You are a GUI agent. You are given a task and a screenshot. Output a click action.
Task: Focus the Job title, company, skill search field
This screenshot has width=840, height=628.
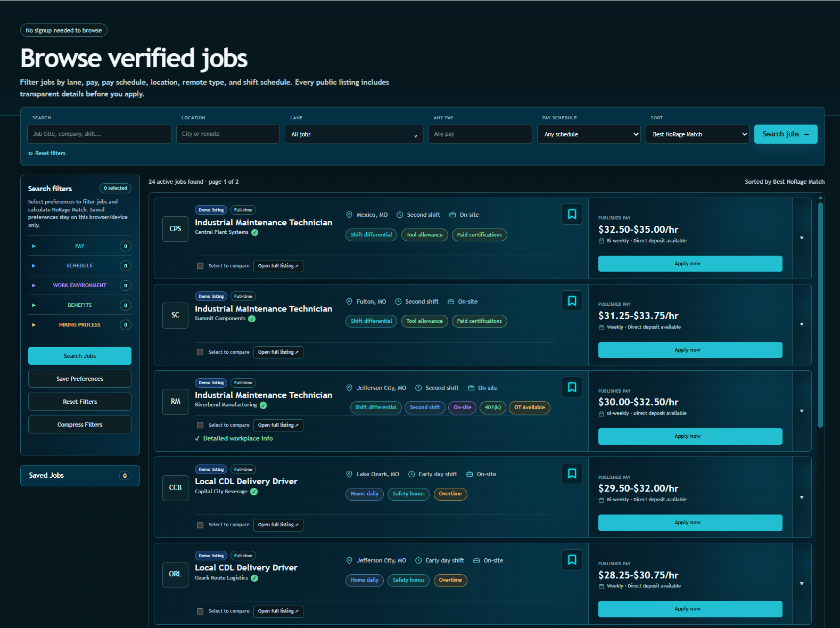pos(99,134)
